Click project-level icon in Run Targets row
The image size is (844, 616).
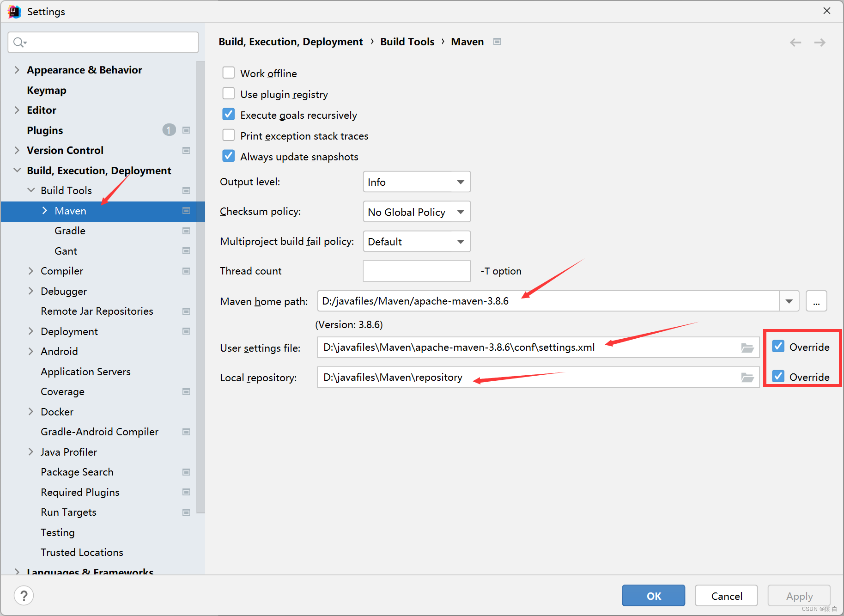click(186, 512)
